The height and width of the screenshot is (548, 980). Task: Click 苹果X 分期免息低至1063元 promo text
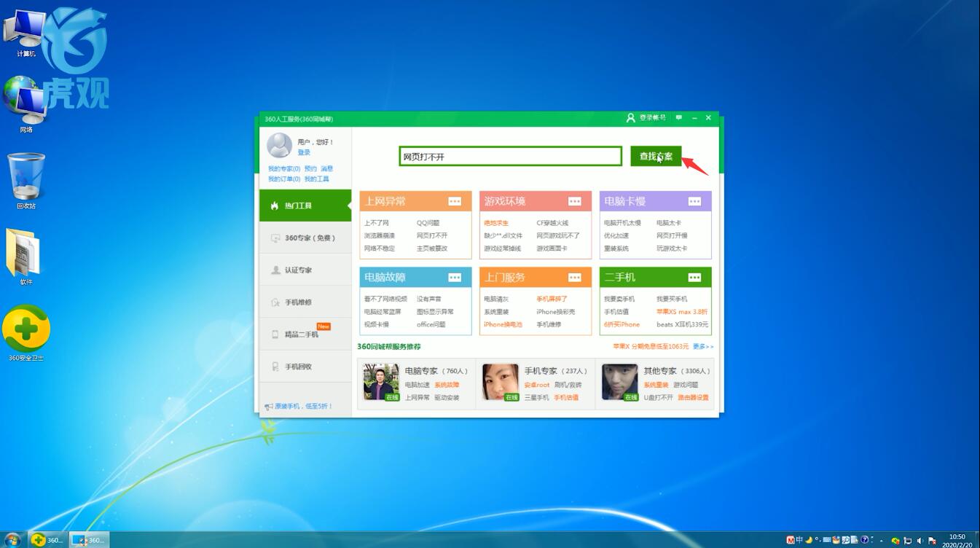coord(651,346)
